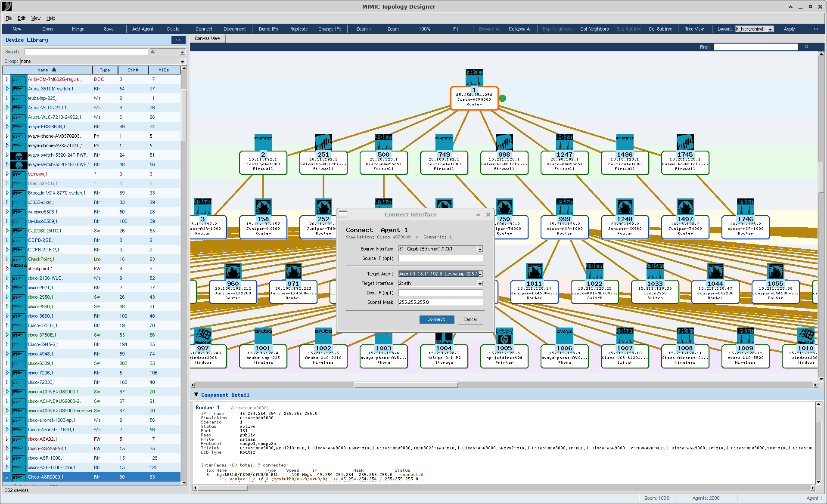Expand the toolbar overflow chevron

[816, 29]
